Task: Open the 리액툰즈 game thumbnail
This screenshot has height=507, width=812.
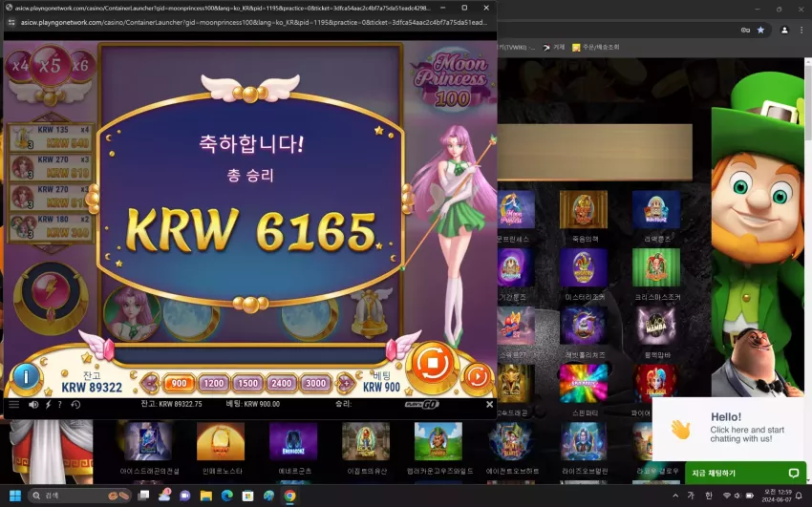Action: point(656,209)
